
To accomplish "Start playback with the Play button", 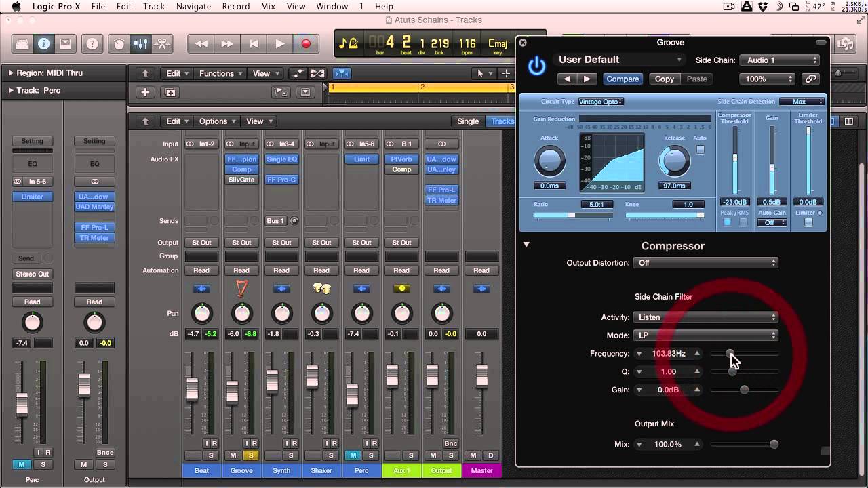I will click(279, 44).
